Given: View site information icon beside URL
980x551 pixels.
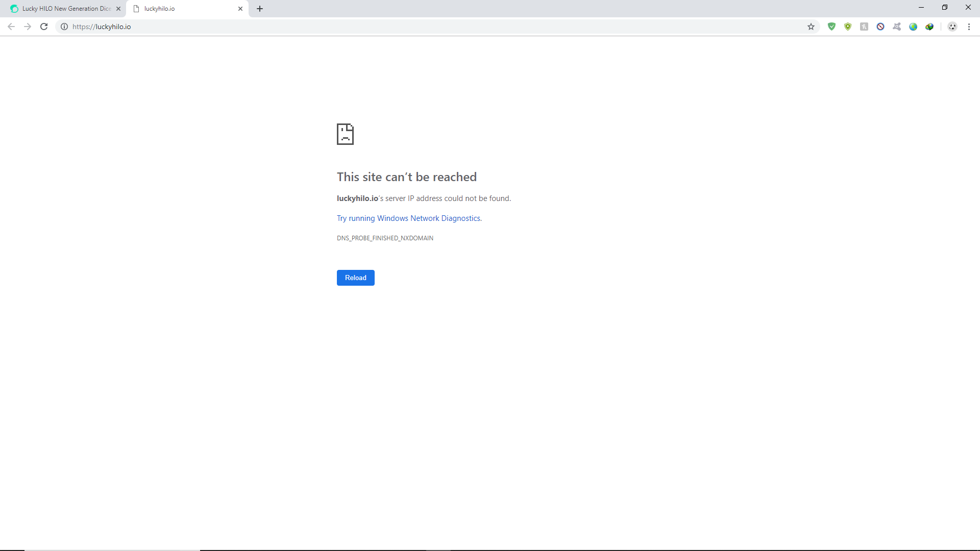Looking at the screenshot, I should click(64, 27).
